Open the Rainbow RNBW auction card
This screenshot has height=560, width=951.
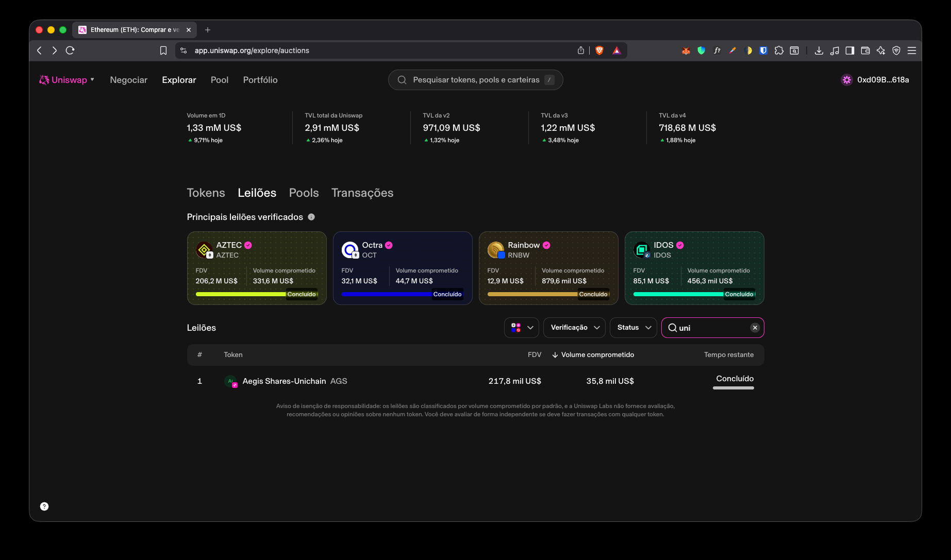[548, 268]
